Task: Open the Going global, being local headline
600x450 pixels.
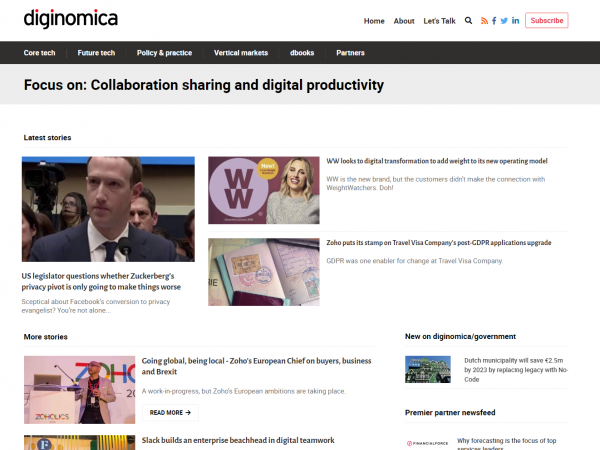Action: [x=256, y=366]
